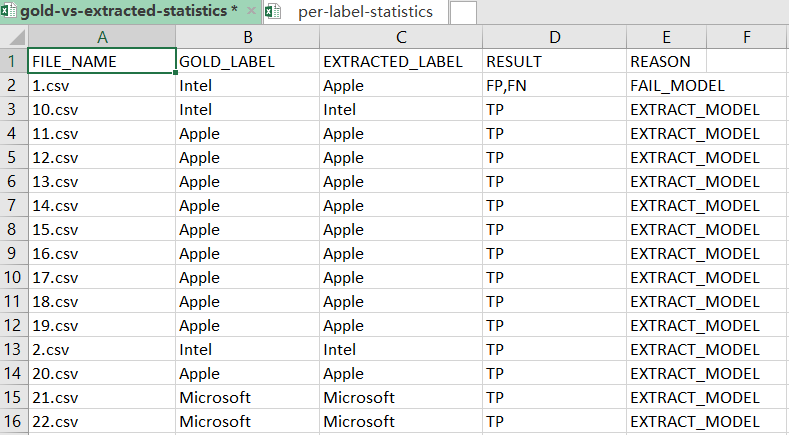The image size is (789, 435).
Task: Select column B header
Action: (x=248, y=37)
